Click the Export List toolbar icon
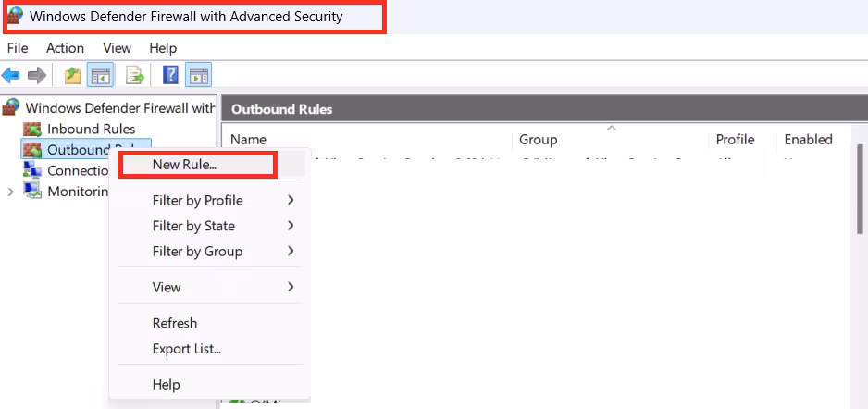Screen dimensions: 868x409 135,75
